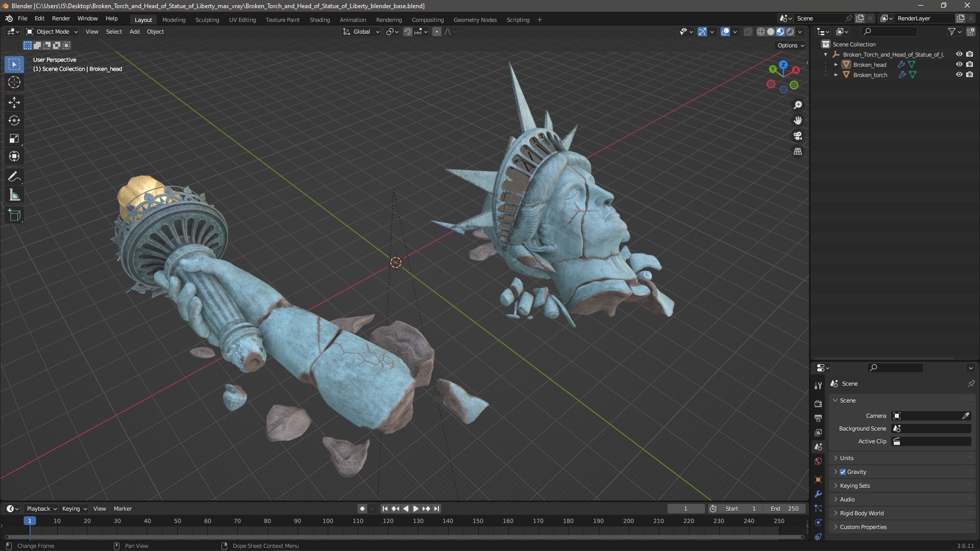This screenshot has width=980, height=551.
Task: Switch to the Shading workspace tab
Action: pos(320,20)
